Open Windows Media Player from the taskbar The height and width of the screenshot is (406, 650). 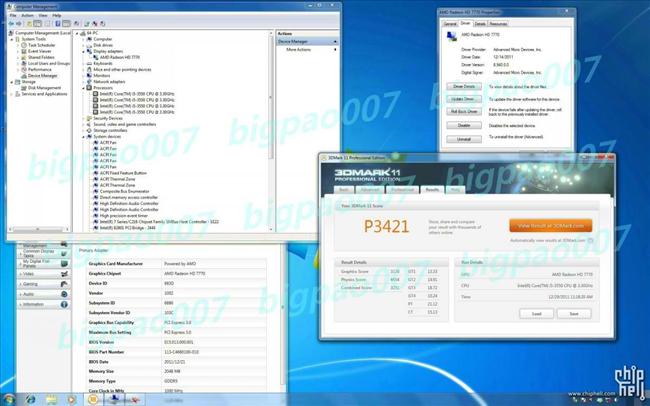72,400
